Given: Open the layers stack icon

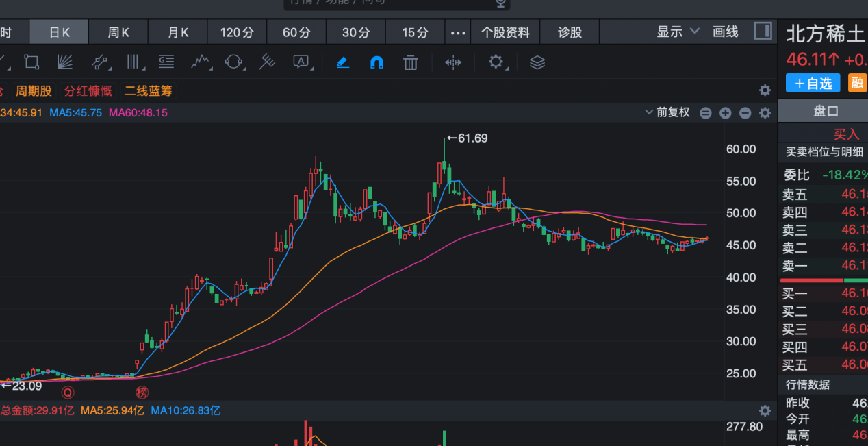Looking at the screenshot, I should point(537,62).
